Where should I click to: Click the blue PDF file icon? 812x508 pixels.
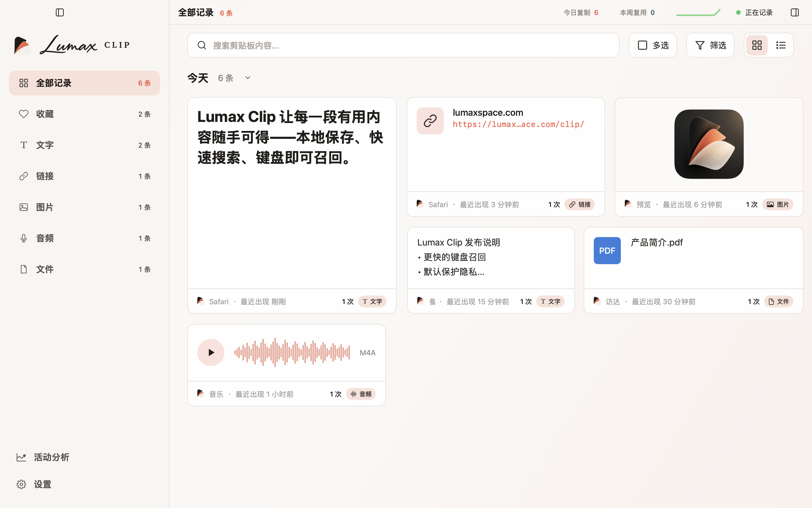click(607, 251)
